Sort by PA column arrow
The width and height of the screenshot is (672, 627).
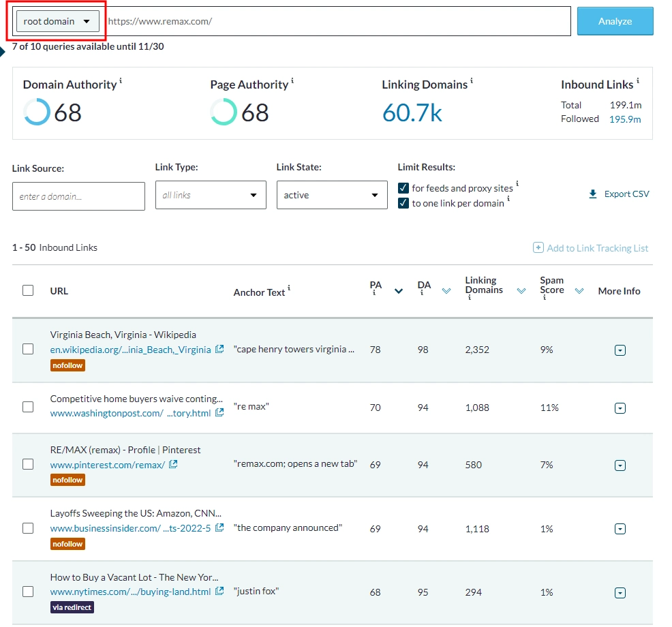point(399,291)
